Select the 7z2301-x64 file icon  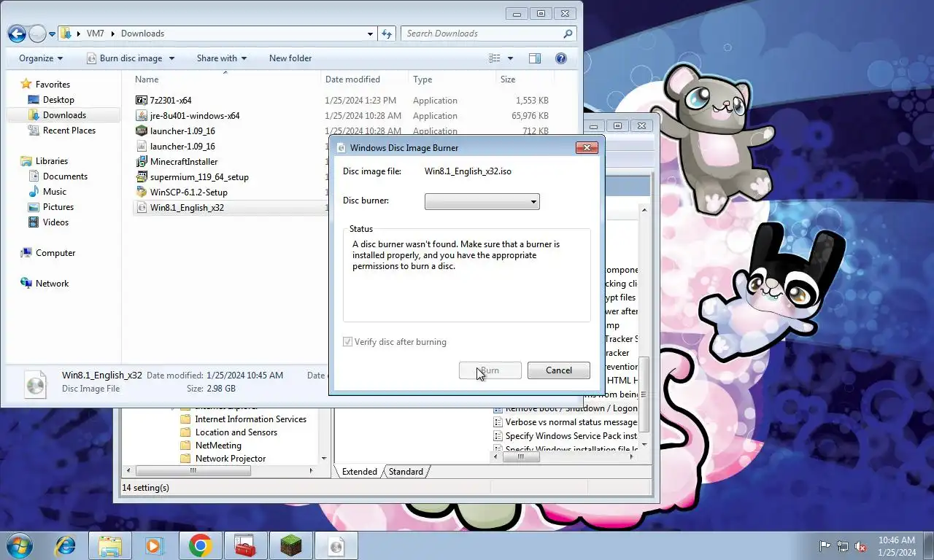click(142, 100)
